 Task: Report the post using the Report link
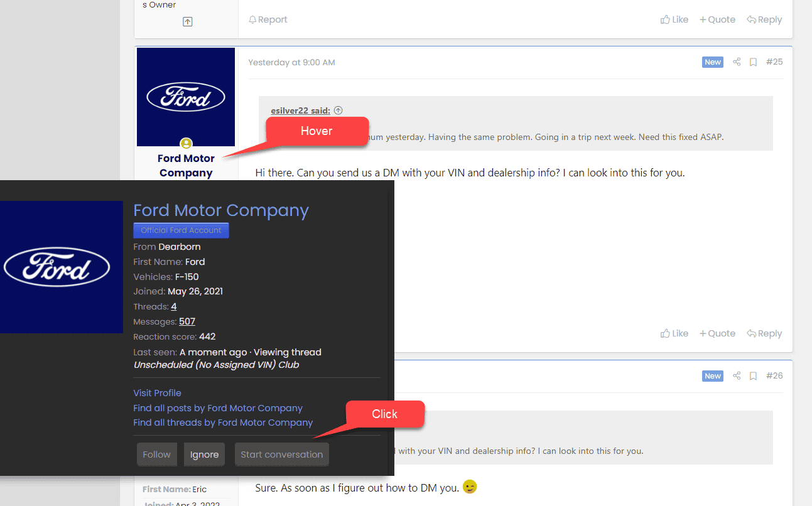(268, 19)
